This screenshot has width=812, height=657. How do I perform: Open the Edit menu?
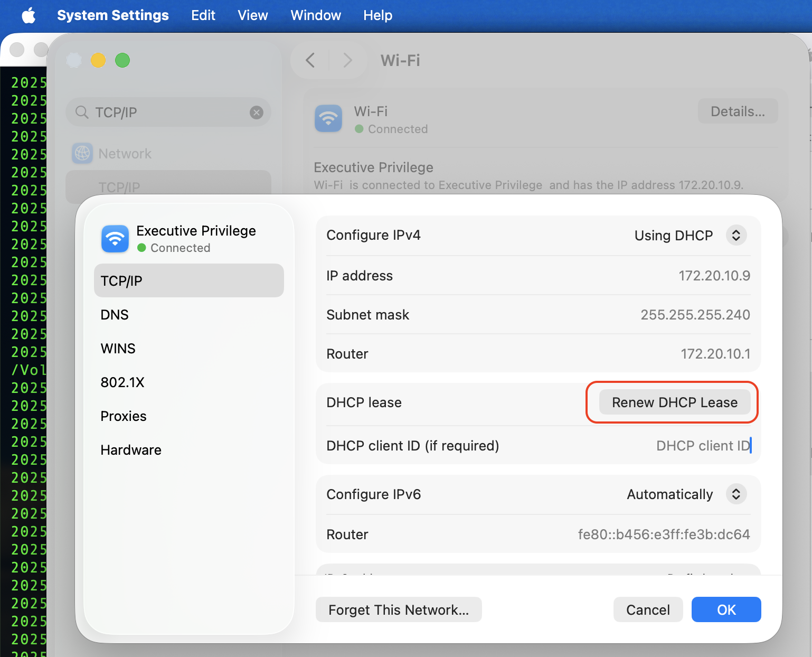203,15
